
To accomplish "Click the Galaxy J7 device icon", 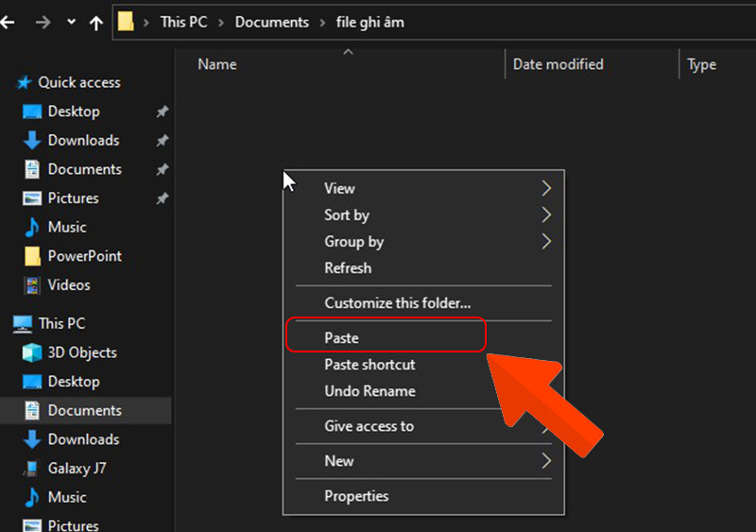I will [31, 469].
